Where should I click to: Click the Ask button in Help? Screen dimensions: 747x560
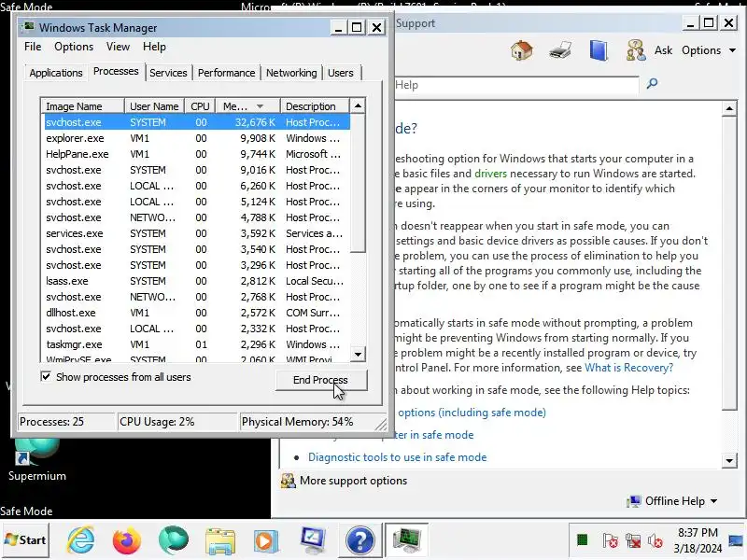[663, 50]
